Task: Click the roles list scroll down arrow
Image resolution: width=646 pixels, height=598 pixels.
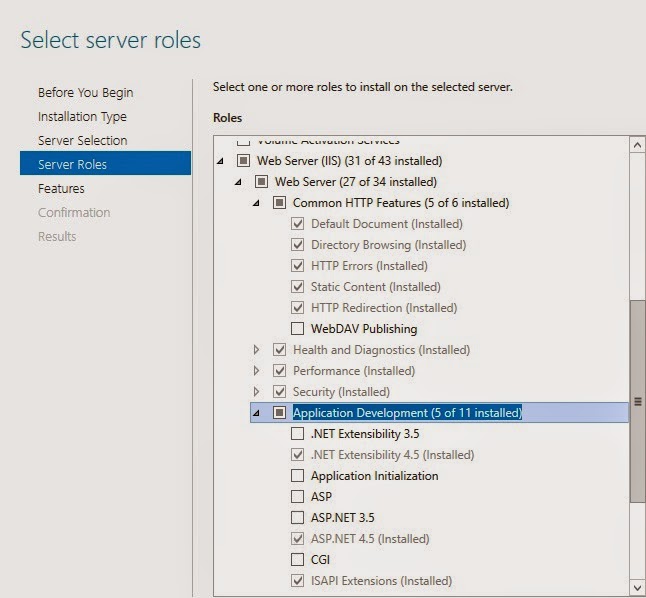Action: click(637, 588)
